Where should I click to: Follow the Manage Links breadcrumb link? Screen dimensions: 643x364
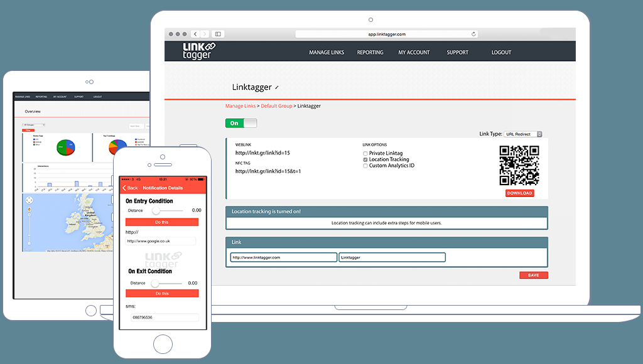tap(240, 106)
